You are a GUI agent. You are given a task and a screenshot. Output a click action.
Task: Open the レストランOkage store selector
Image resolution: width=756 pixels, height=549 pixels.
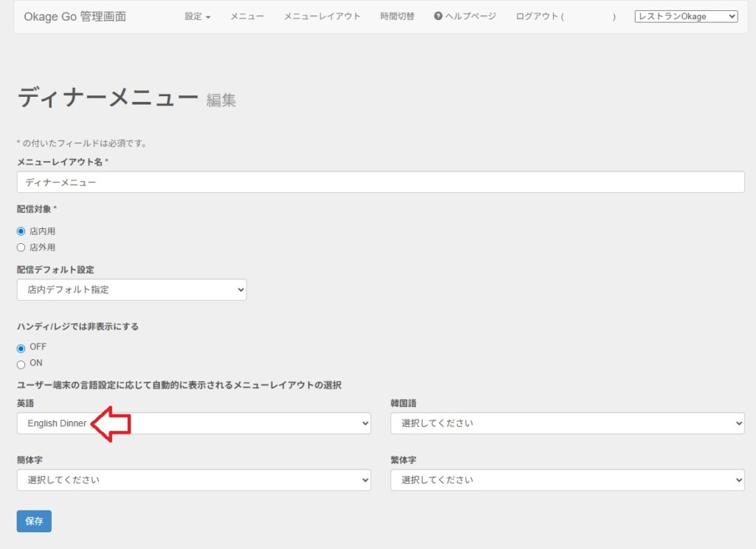pyautogui.click(x=686, y=16)
